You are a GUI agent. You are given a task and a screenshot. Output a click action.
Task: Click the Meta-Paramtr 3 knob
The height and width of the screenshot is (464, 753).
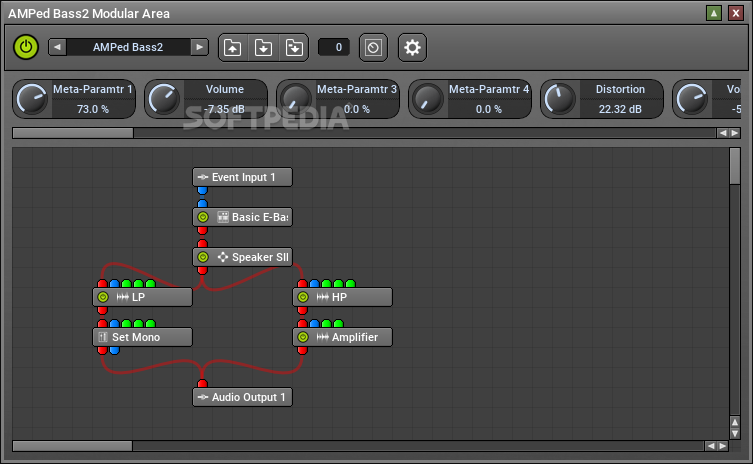pyautogui.click(x=296, y=99)
